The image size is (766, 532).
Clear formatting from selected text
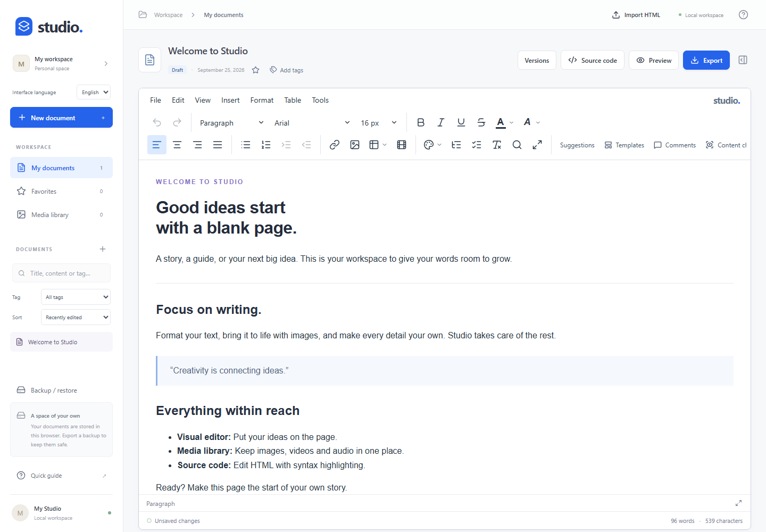tap(497, 145)
